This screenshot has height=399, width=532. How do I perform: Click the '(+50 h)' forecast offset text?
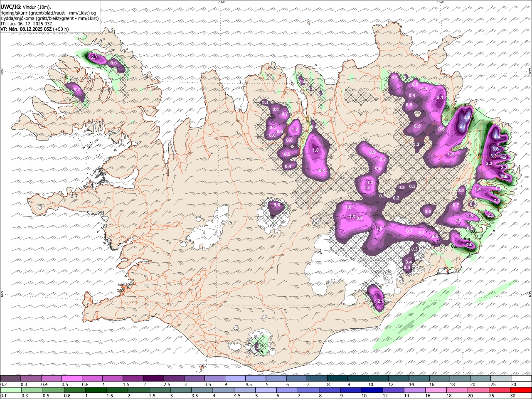[x=61, y=29]
